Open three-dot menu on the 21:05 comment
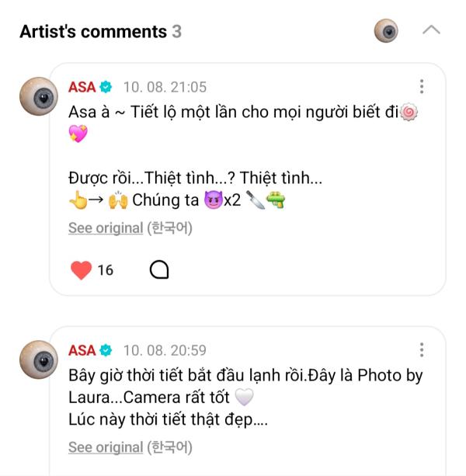Viewport: 466px width, 476px height. point(421,86)
